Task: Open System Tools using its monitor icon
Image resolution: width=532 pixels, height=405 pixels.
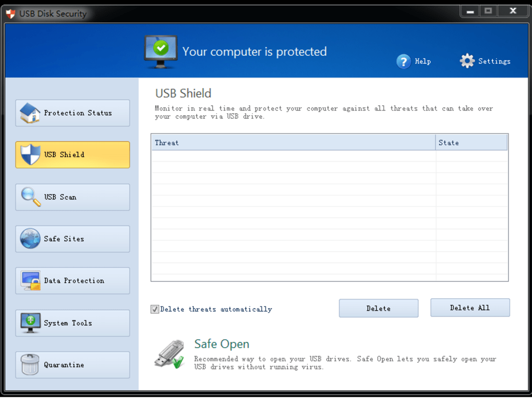Action: coord(30,323)
